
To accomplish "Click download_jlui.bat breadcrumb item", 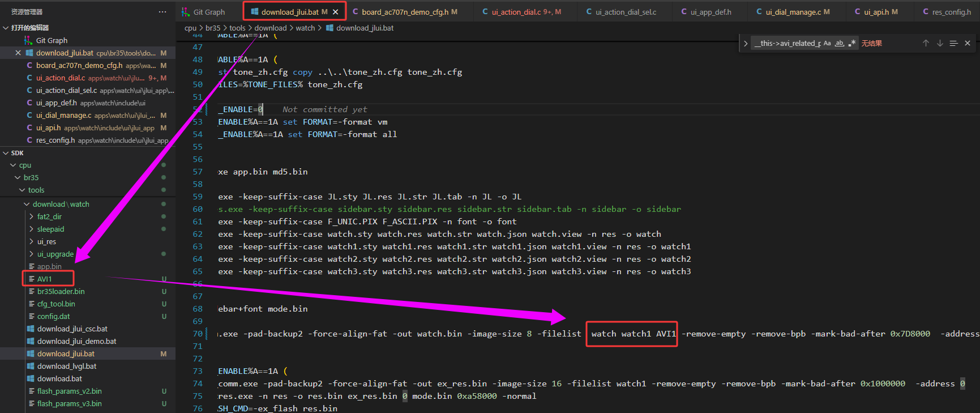I will pos(365,28).
